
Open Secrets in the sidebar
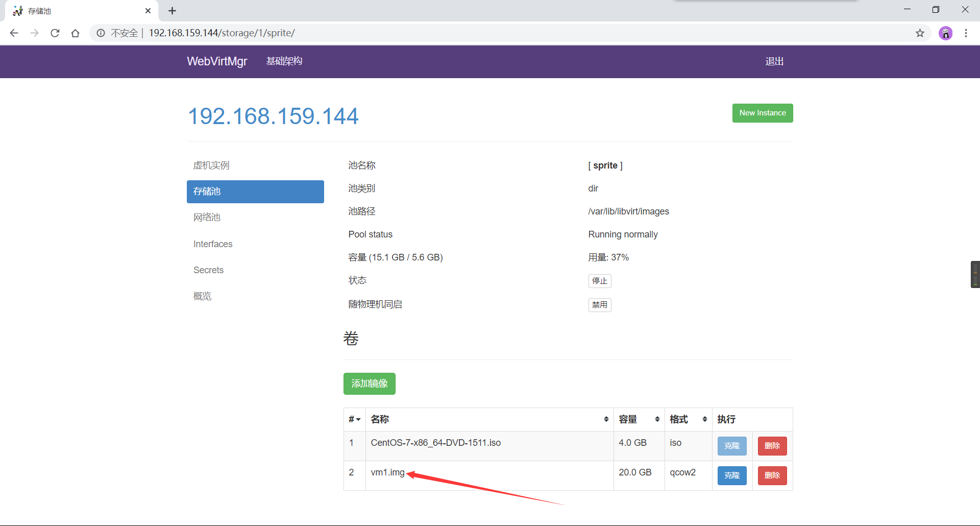208,270
